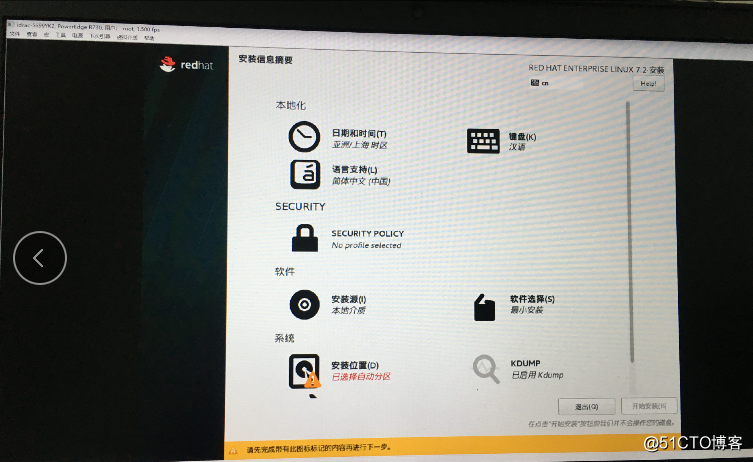Click the 简体中文 (中国) text
Screen dimensions: 753x462
(x=361, y=181)
